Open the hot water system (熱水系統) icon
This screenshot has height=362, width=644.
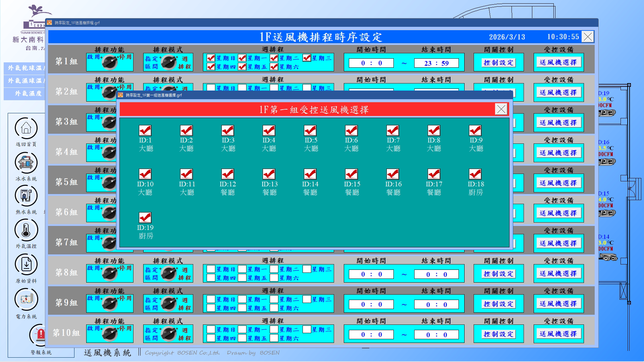[26, 196]
